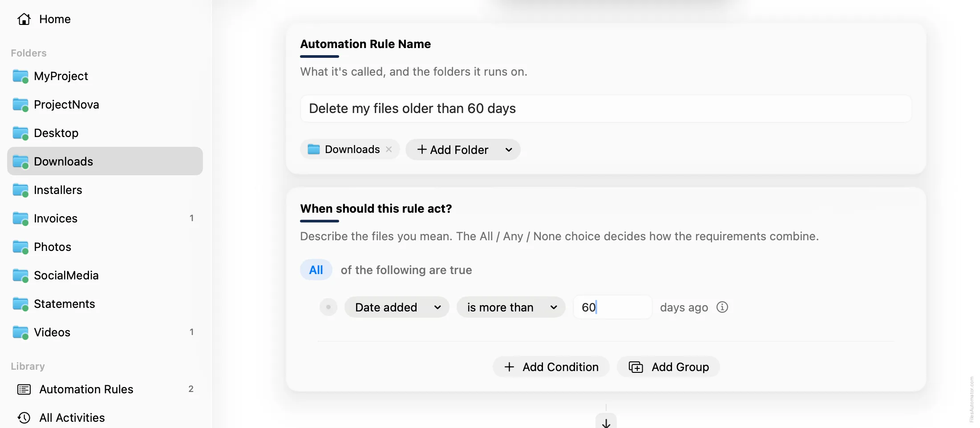Click the Installers folder icon

tap(20, 190)
